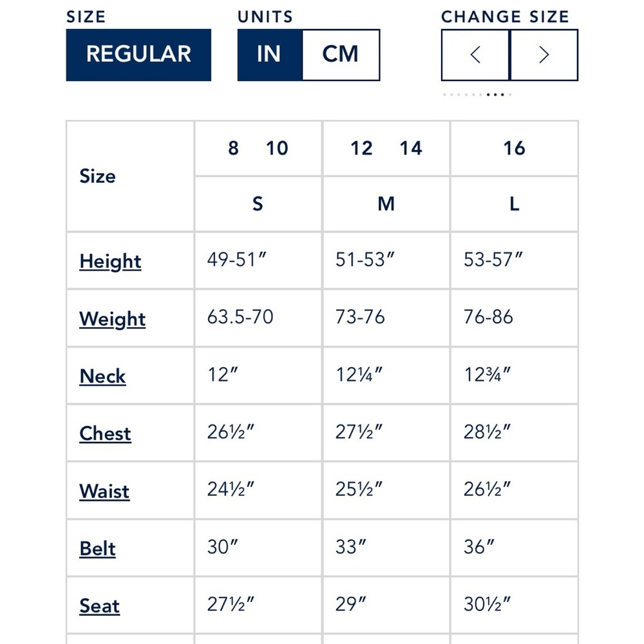Select the M size column header
Viewport: 644px width, 644px height.
[x=386, y=204]
